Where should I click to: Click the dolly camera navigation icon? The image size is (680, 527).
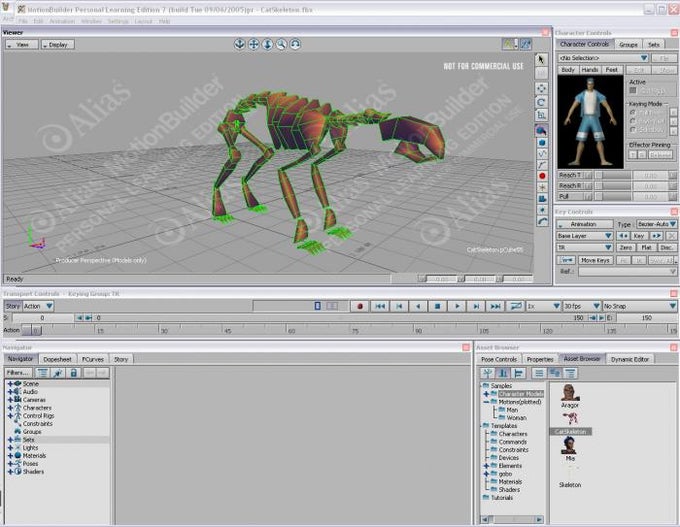[268, 44]
